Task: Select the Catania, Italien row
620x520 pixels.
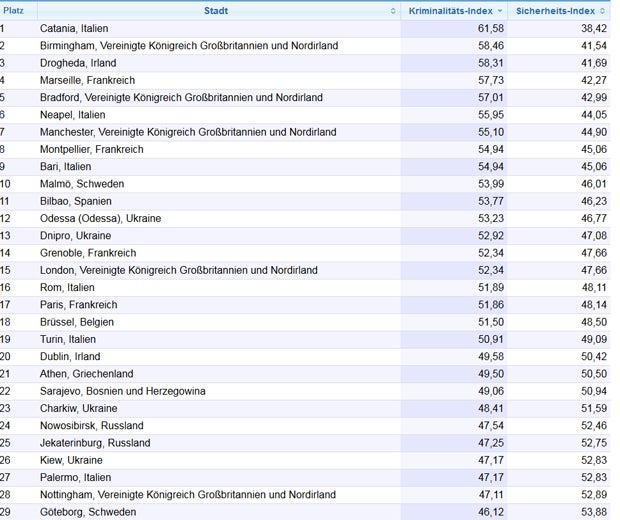Action: [74, 28]
